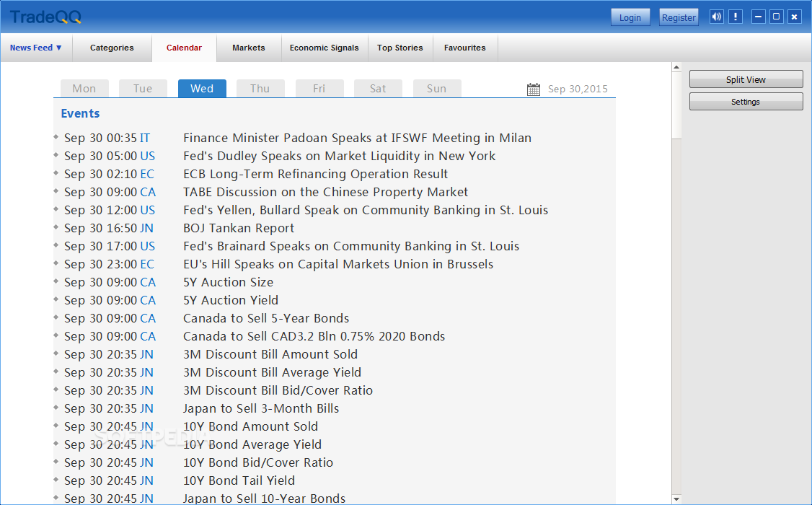Screen dimensions: 812x505
Task: Click the JN country code at 16:50
Action: pos(146,229)
